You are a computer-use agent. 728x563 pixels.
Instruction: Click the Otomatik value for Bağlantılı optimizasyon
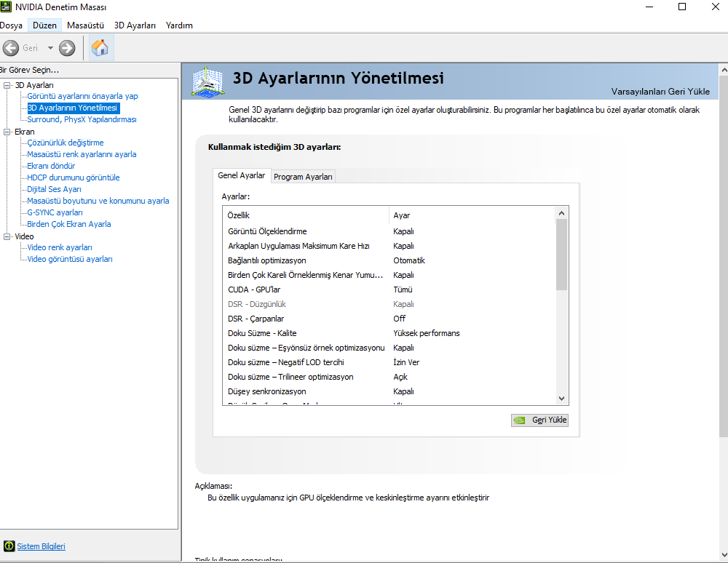pos(409,260)
